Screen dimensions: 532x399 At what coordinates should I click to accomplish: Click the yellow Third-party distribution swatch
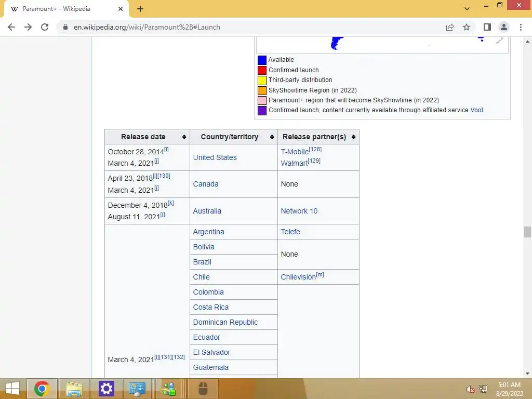tap(262, 81)
